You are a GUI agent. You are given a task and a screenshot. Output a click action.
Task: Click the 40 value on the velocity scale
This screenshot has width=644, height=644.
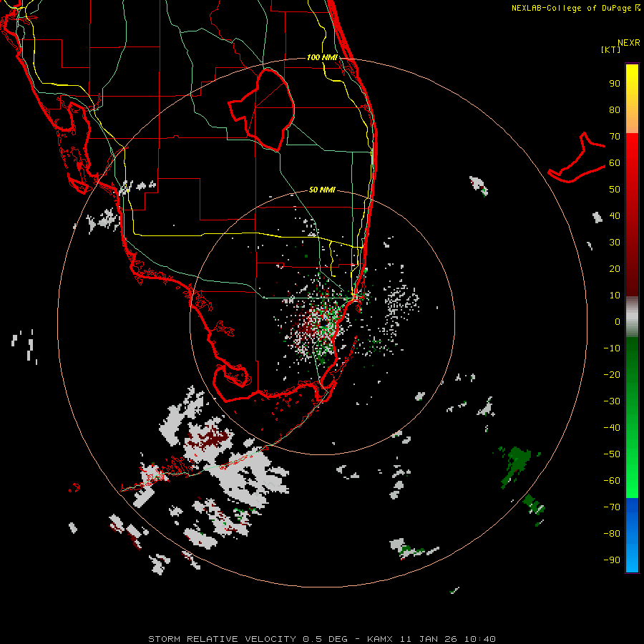(615, 215)
